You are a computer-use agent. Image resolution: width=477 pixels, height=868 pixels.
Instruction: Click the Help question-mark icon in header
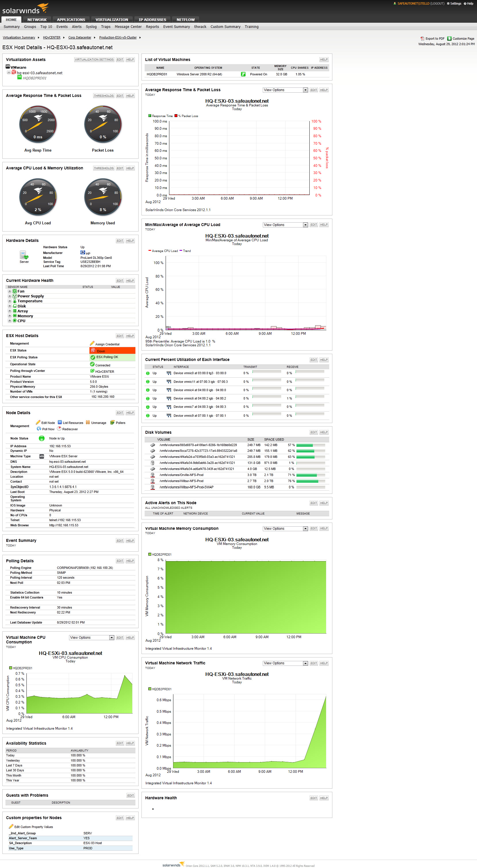coord(465,4)
